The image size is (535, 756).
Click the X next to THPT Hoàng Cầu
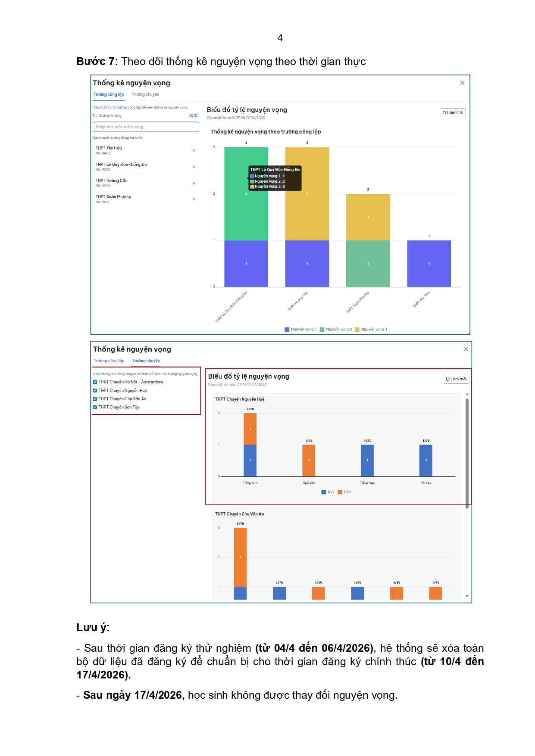pos(194,183)
